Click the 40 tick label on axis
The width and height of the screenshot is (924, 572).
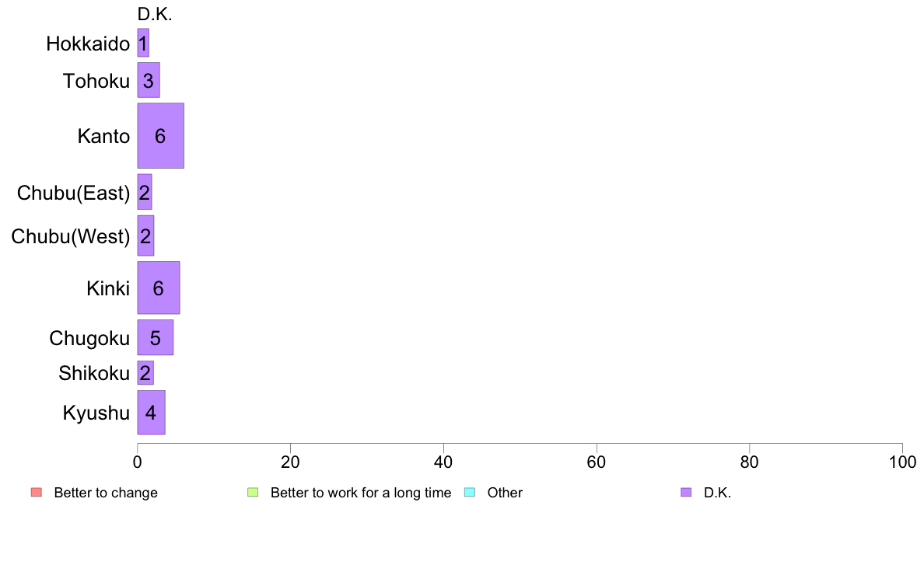tap(443, 462)
